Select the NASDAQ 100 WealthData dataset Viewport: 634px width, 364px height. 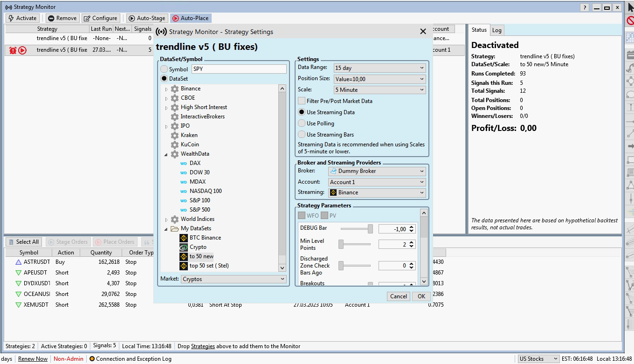pyautogui.click(x=205, y=191)
